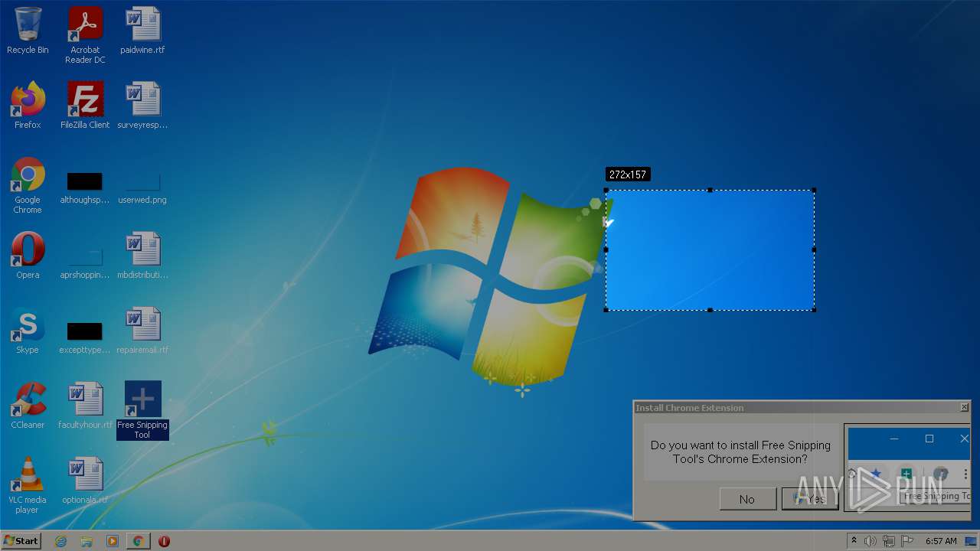Click the Show desktop button
The height and width of the screenshot is (551, 980).
point(971,541)
